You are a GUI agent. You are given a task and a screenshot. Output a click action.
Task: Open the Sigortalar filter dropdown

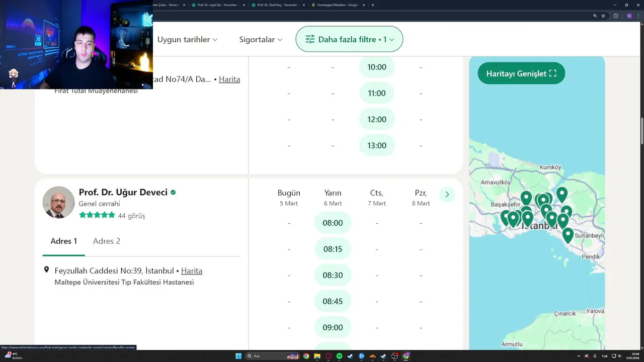pos(261,39)
